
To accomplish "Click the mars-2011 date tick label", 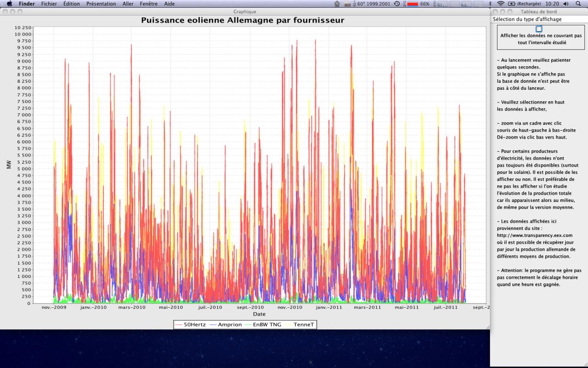I will pos(367,307).
